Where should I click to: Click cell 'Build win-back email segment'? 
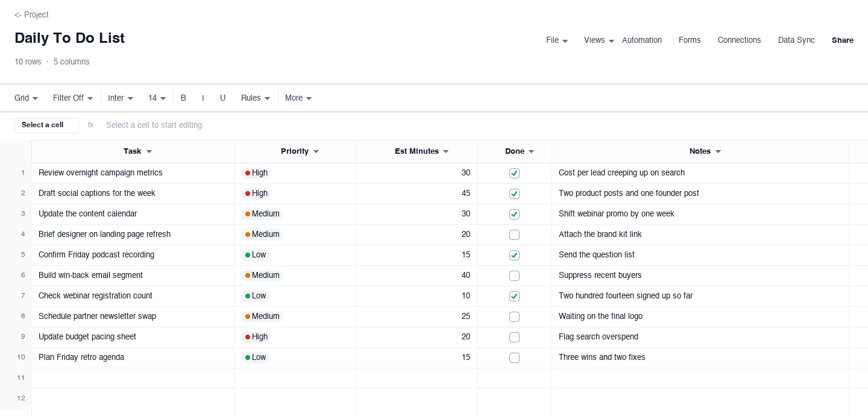[133, 276]
